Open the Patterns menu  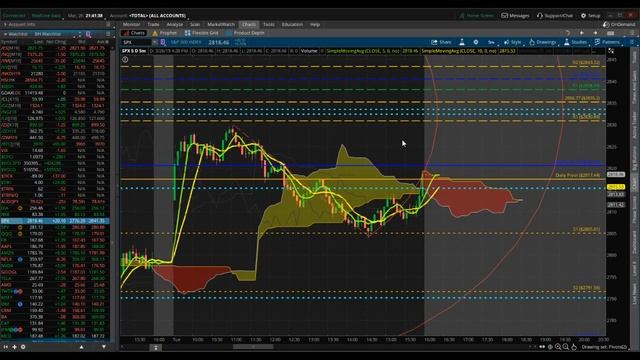(x=607, y=42)
